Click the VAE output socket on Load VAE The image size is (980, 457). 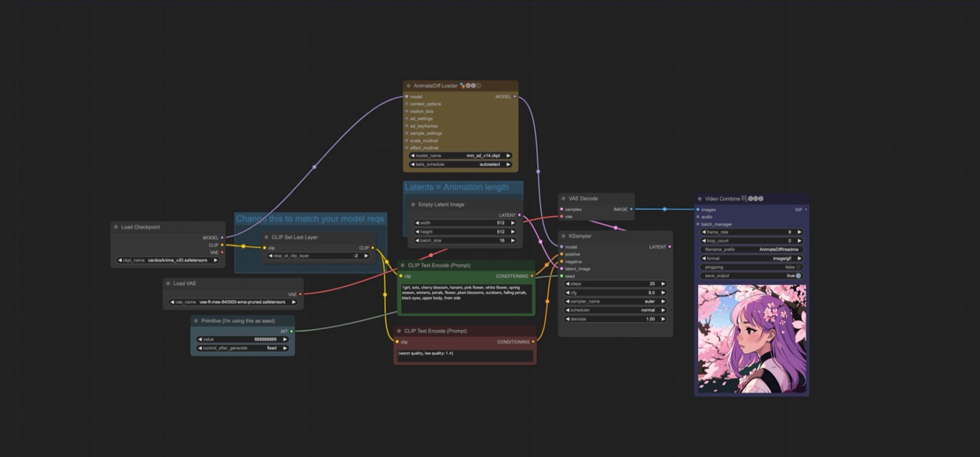click(301, 294)
